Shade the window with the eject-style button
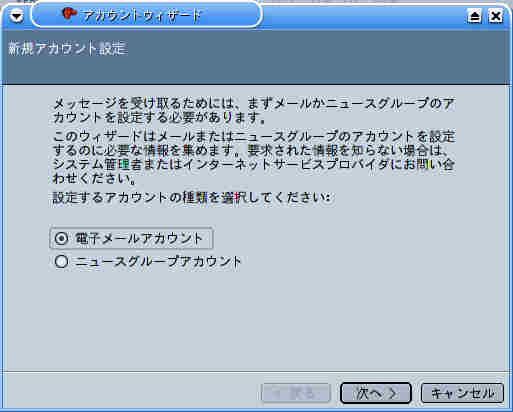 click(x=474, y=16)
